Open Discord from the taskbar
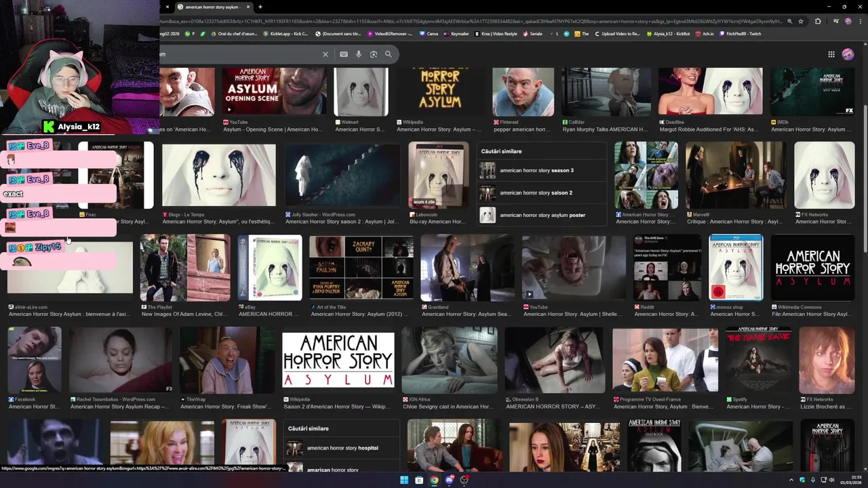 [x=449, y=480]
